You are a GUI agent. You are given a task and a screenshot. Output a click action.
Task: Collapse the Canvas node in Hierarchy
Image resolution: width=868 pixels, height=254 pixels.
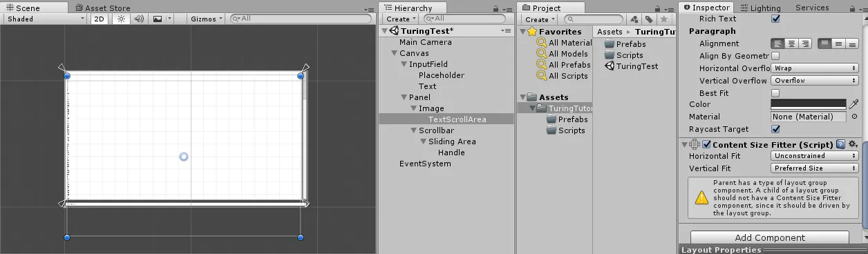[394, 53]
